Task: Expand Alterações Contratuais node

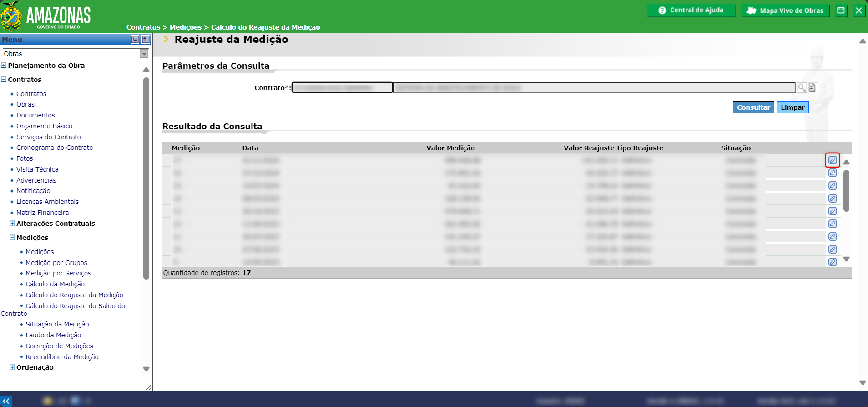Action: click(12, 224)
